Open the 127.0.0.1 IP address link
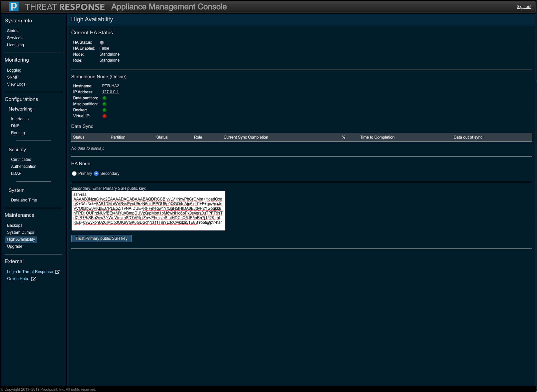537x392 pixels. tap(110, 92)
